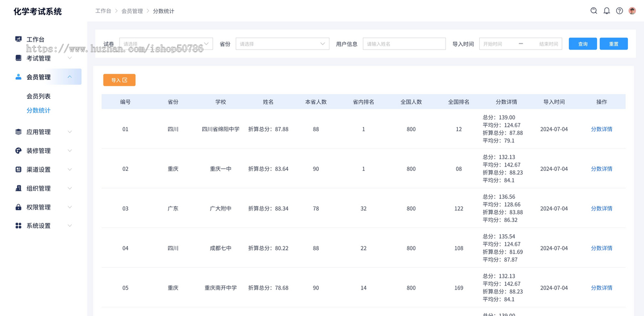Open the notification bell icon

pyautogui.click(x=606, y=11)
